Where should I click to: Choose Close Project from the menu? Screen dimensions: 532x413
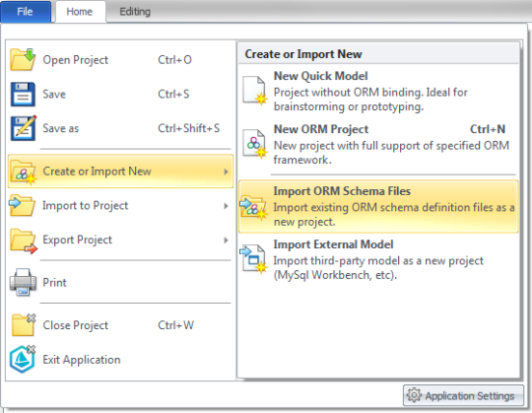(120, 325)
